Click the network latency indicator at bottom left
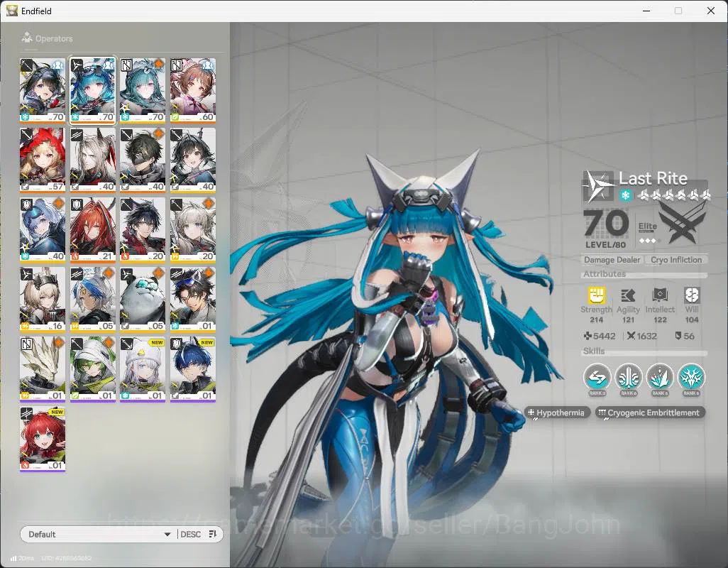 (x=22, y=558)
